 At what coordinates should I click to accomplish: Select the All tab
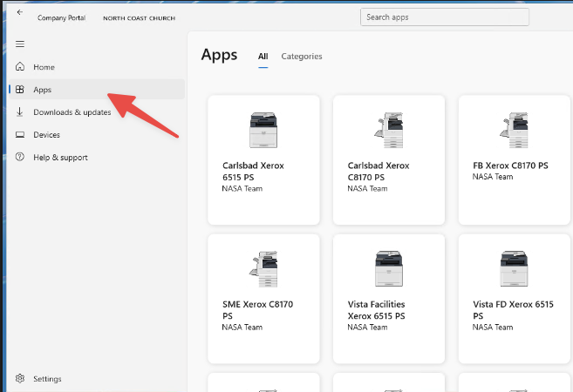point(263,57)
